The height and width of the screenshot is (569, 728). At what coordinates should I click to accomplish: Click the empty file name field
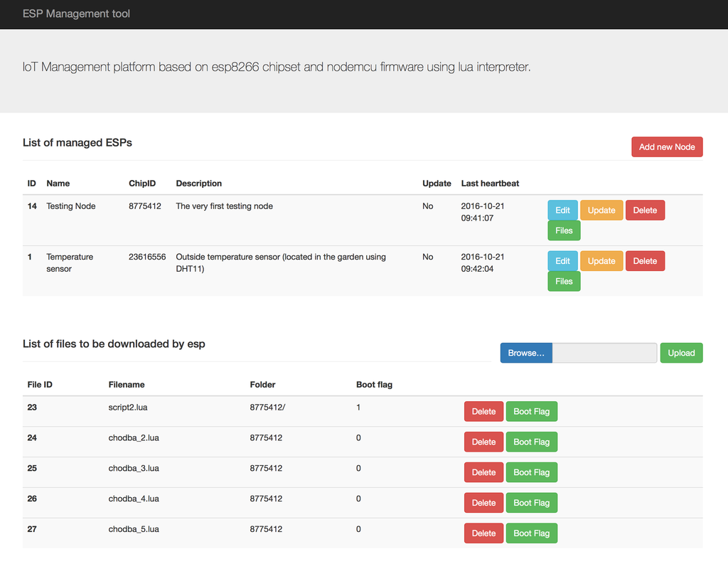pos(604,353)
